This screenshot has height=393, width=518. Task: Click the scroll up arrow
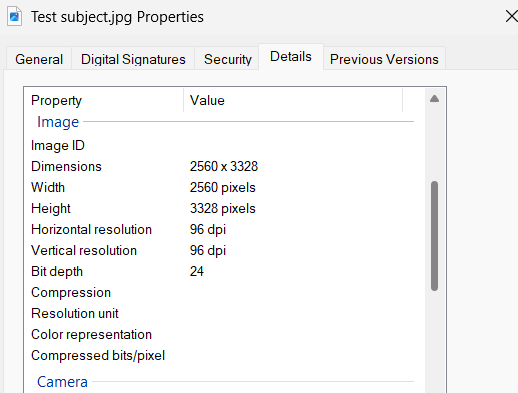click(434, 99)
